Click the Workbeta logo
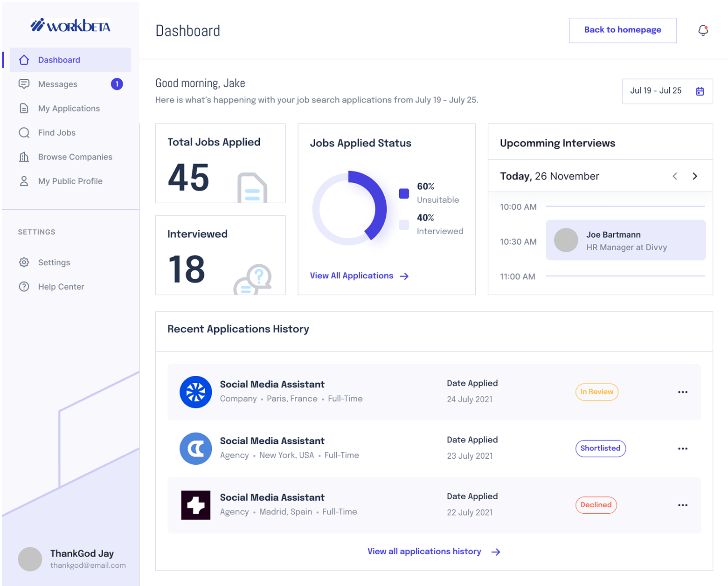Screen dimensions: 728x586 tap(70, 25)
